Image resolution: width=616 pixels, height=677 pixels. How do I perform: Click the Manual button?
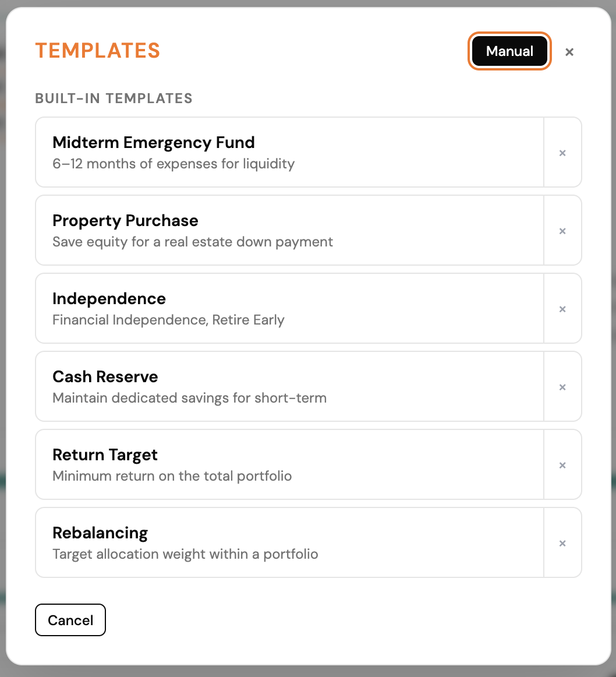click(x=509, y=51)
